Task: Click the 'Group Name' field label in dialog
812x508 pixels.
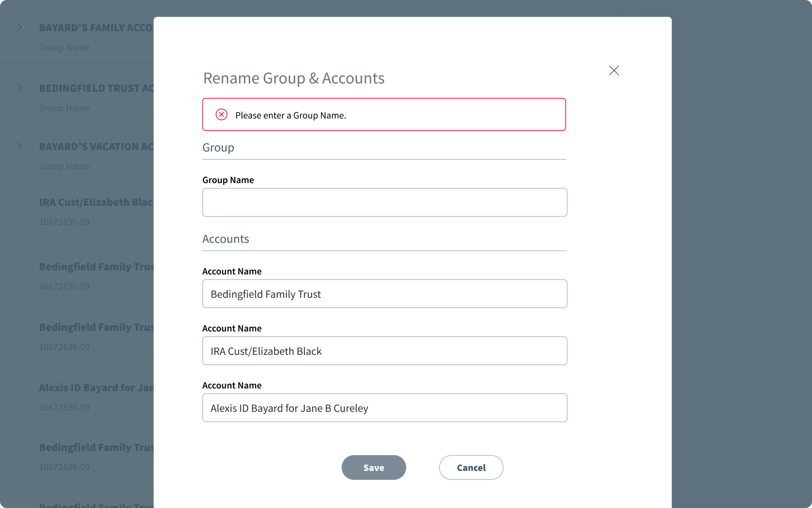Action: [x=228, y=180]
